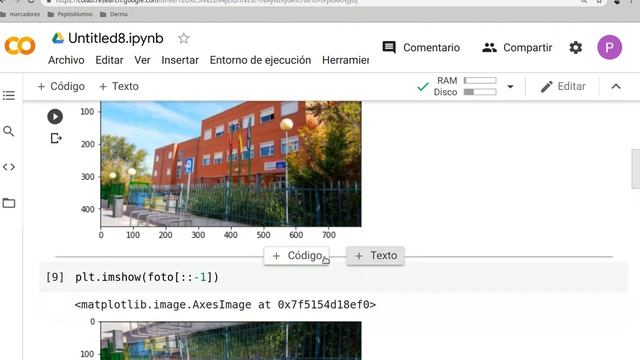Switch to Editar mode with the pencil button

562,86
